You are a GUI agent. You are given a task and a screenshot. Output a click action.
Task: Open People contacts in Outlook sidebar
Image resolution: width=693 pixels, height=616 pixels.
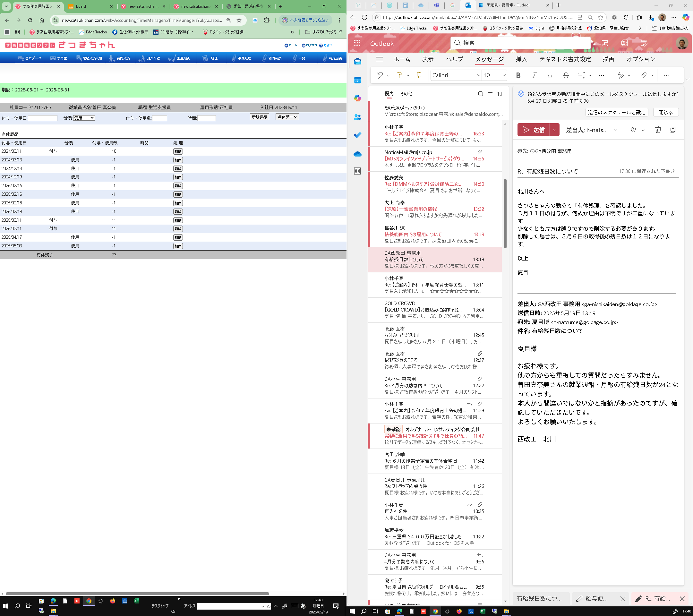coord(357,117)
